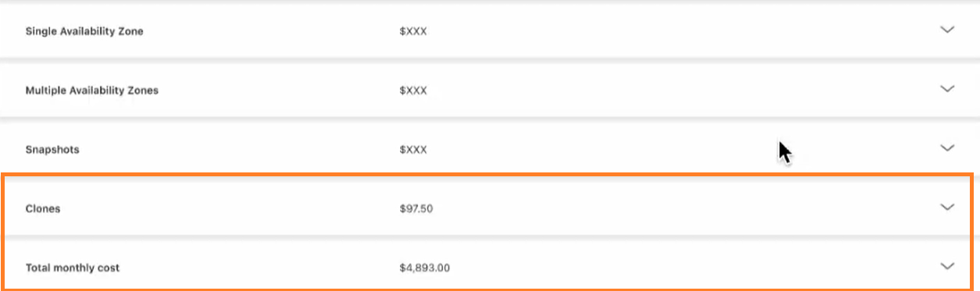Expand the Clones row chevron
980x291 pixels.
coord(947,208)
